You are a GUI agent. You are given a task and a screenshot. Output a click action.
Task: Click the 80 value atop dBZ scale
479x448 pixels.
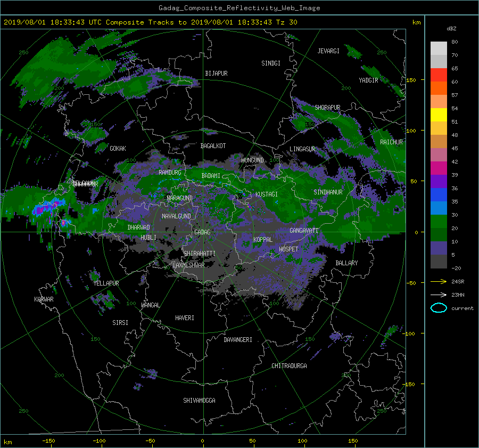click(x=455, y=42)
